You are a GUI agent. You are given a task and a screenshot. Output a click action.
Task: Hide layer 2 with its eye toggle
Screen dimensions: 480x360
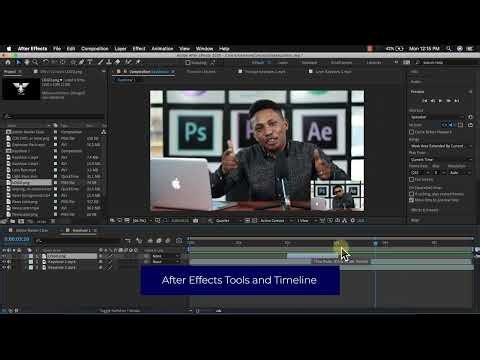click(x=4, y=262)
